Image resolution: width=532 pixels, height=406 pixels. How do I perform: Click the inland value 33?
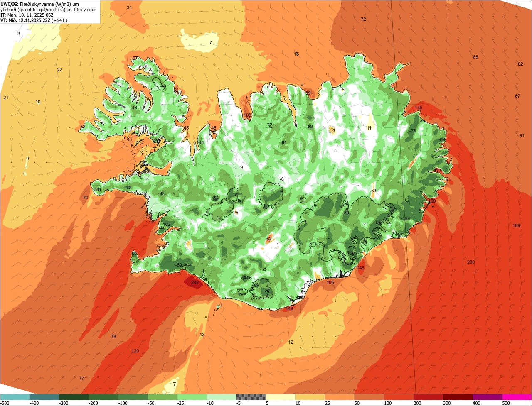click(374, 191)
